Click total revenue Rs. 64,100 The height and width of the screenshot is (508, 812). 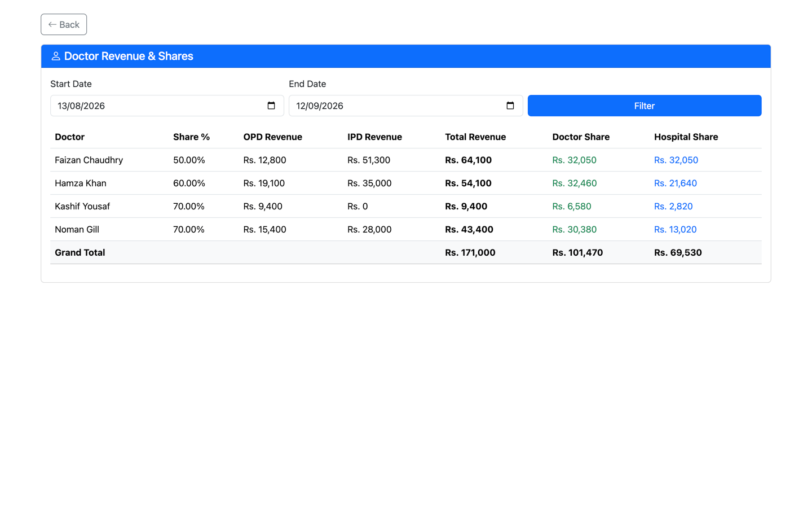468,160
